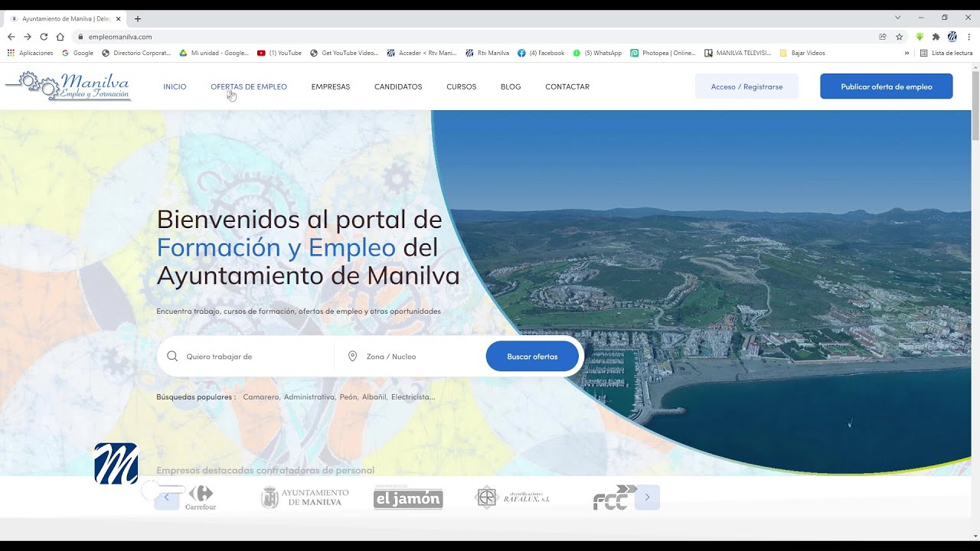980x551 pixels.
Task: Show hidden bookmarks with the double-chevron
Action: [907, 54]
